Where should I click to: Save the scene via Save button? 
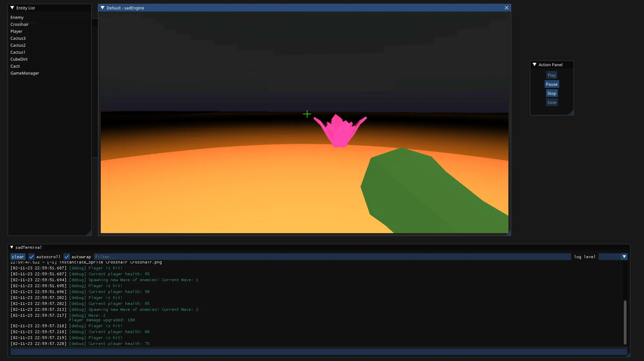tap(552, 102)
